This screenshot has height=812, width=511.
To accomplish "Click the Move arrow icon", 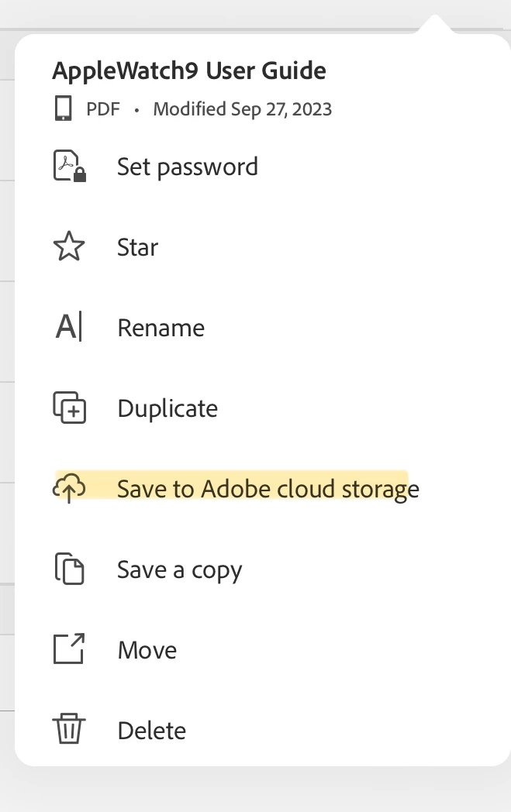I will (x=69, y=649).
